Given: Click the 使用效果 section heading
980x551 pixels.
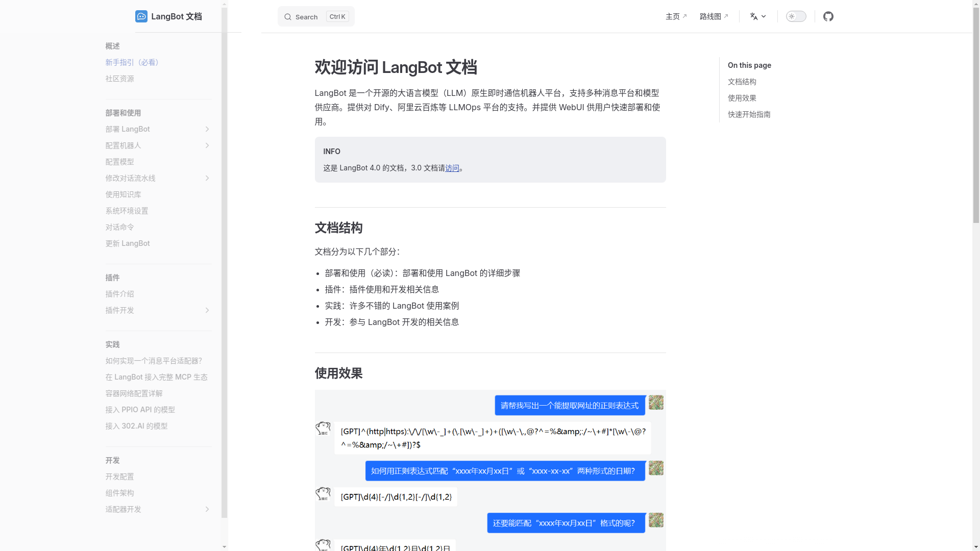Looking at the screenshot, I should [338, 373].
